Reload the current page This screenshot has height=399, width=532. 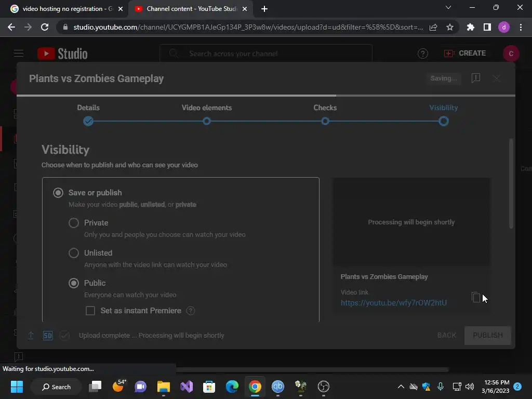coord(45,27)
